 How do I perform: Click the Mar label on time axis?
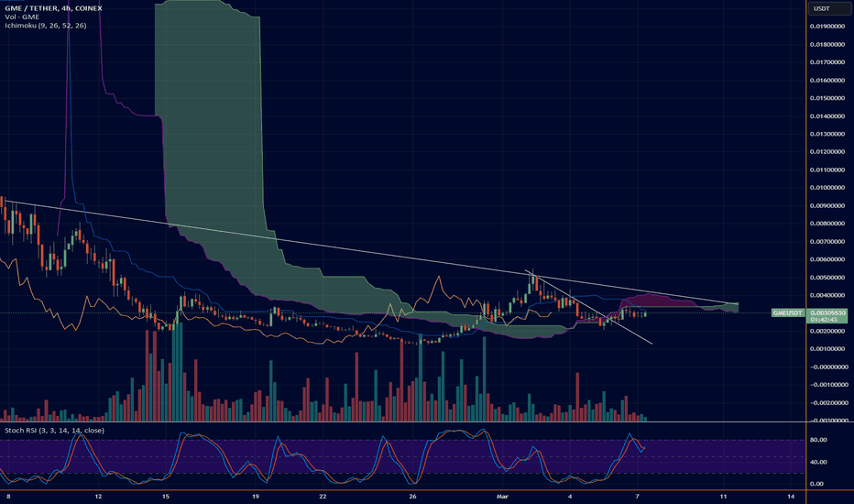click(x=502, y=497)
